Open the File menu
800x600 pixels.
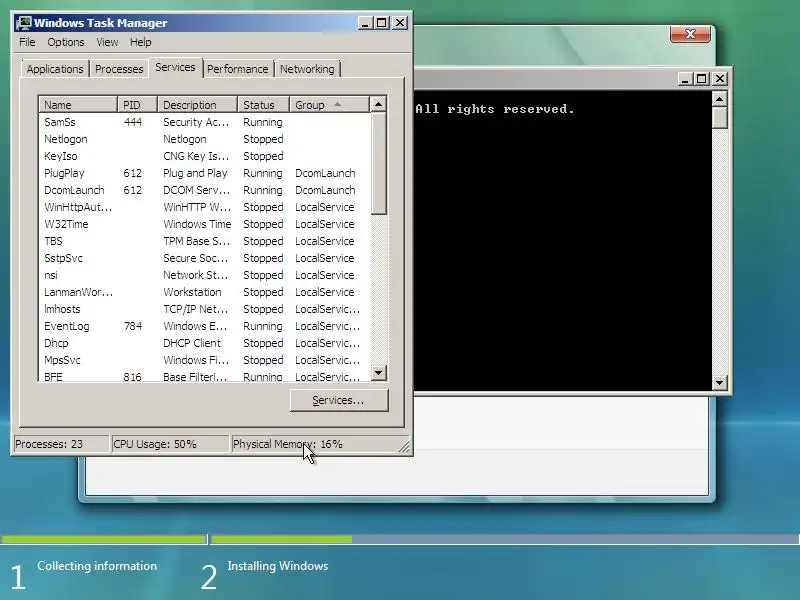click(27, 42)
